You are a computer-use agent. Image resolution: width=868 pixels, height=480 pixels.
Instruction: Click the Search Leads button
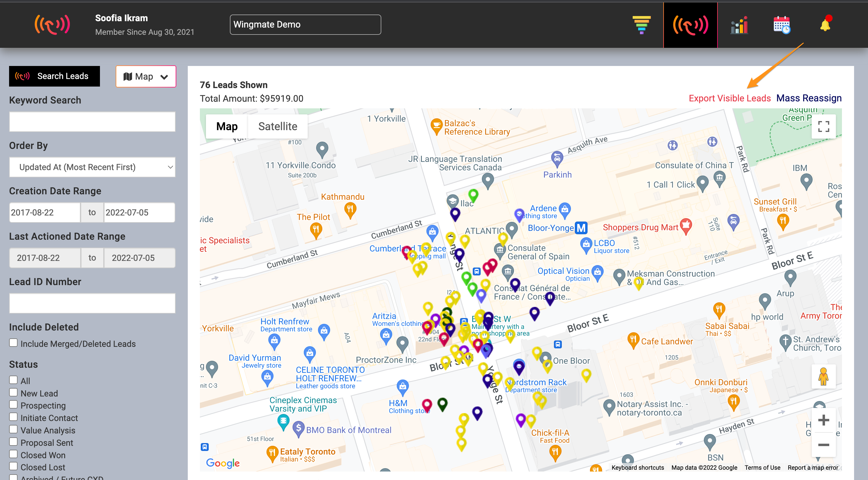pos(55,76)
